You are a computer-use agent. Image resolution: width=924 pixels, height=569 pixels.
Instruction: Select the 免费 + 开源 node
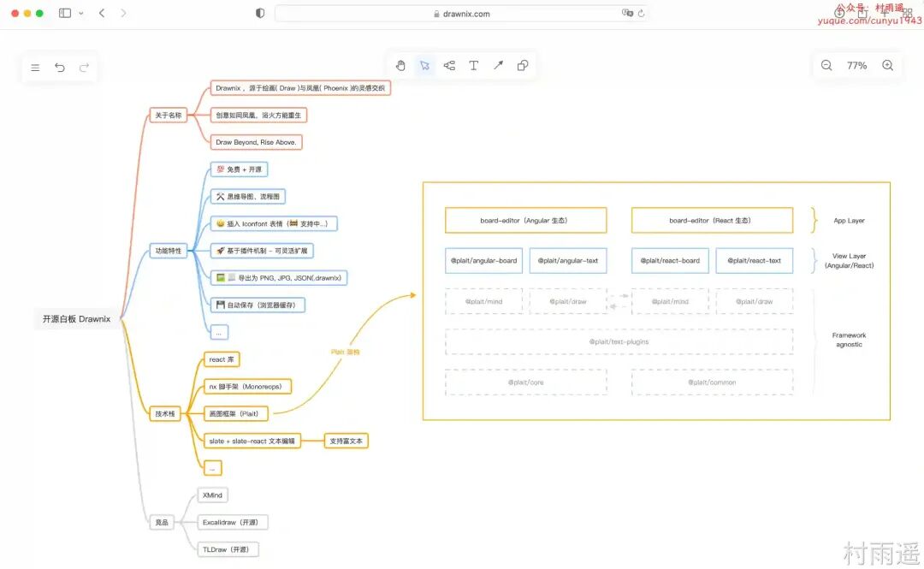click(240, 169)
